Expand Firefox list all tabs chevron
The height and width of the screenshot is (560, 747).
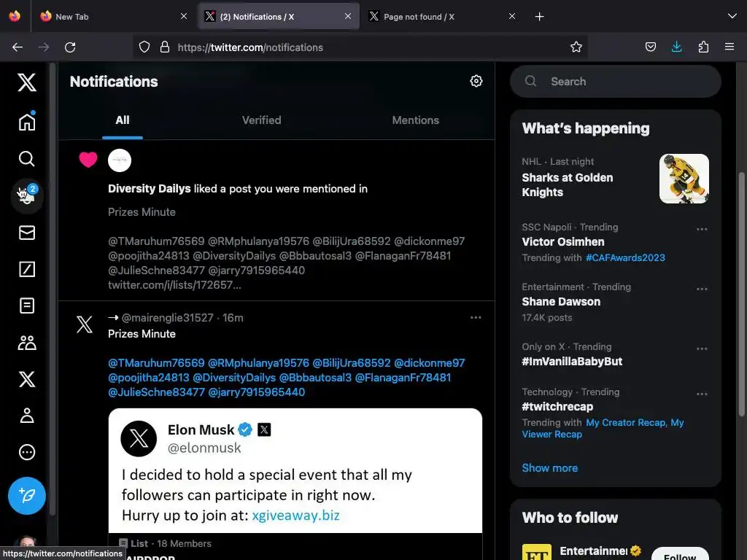click(x=732, y=16)
